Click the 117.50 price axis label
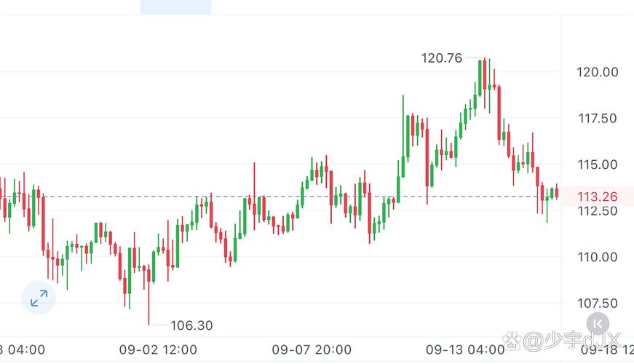 (597, 118)
